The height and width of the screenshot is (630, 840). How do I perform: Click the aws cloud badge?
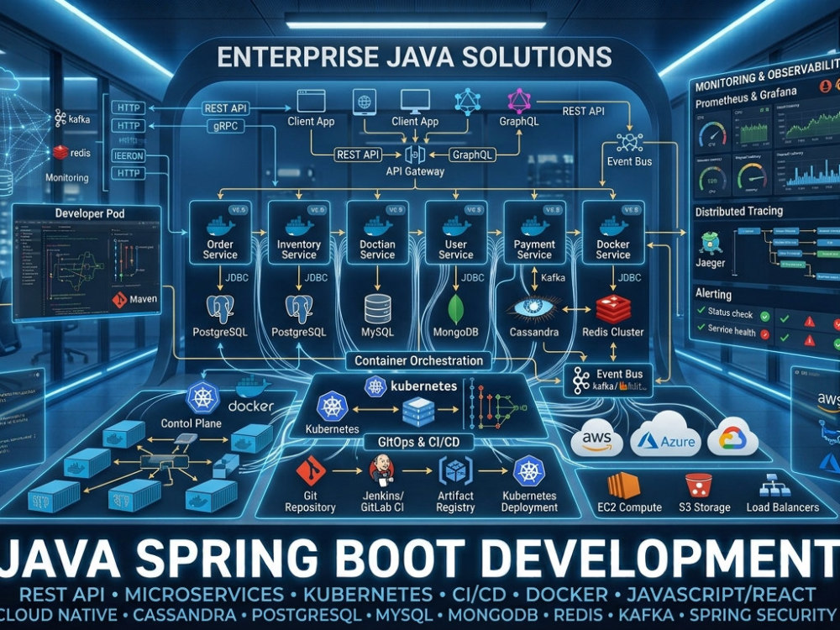point(596,438)
